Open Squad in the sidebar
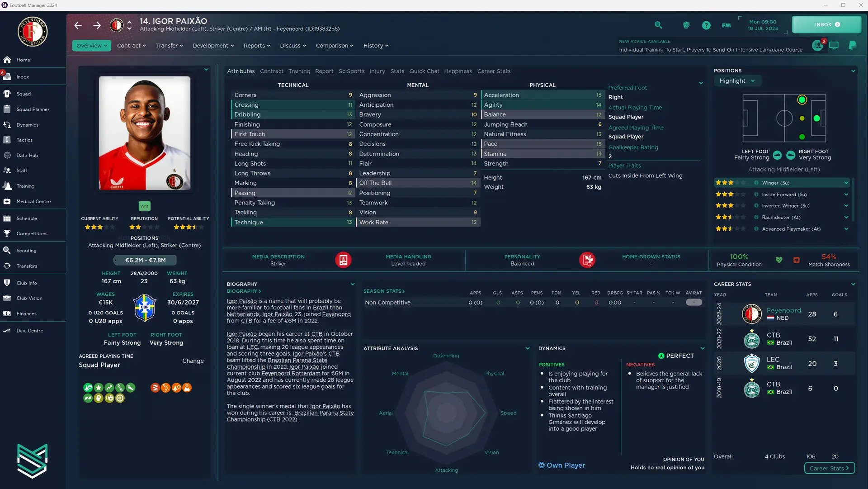 click(33, 94)
